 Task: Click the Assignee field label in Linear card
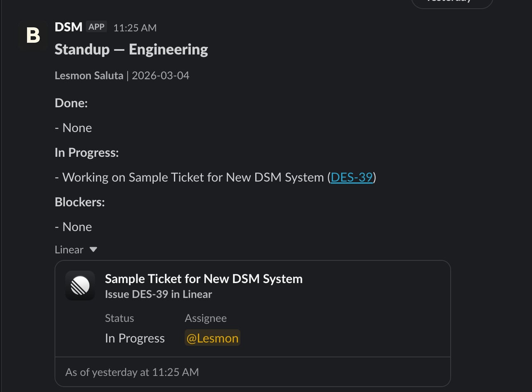point(206,318)
